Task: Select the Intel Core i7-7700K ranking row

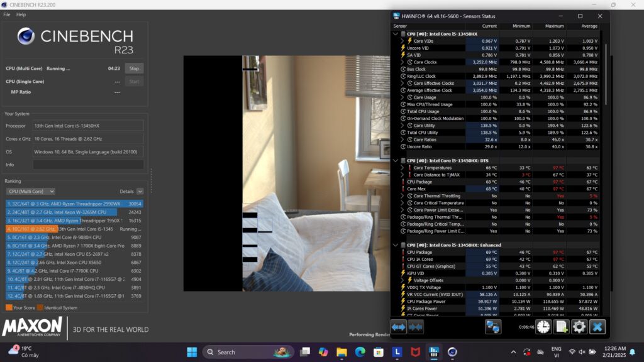Action: (74, 271)
